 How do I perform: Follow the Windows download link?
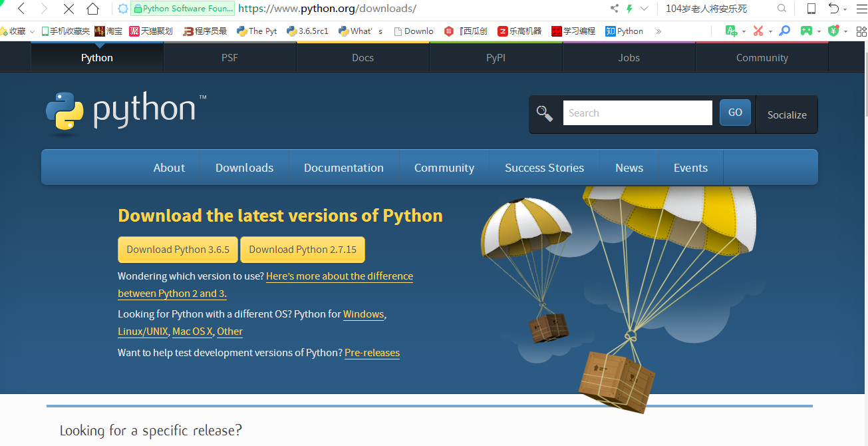tap(363, 314)
